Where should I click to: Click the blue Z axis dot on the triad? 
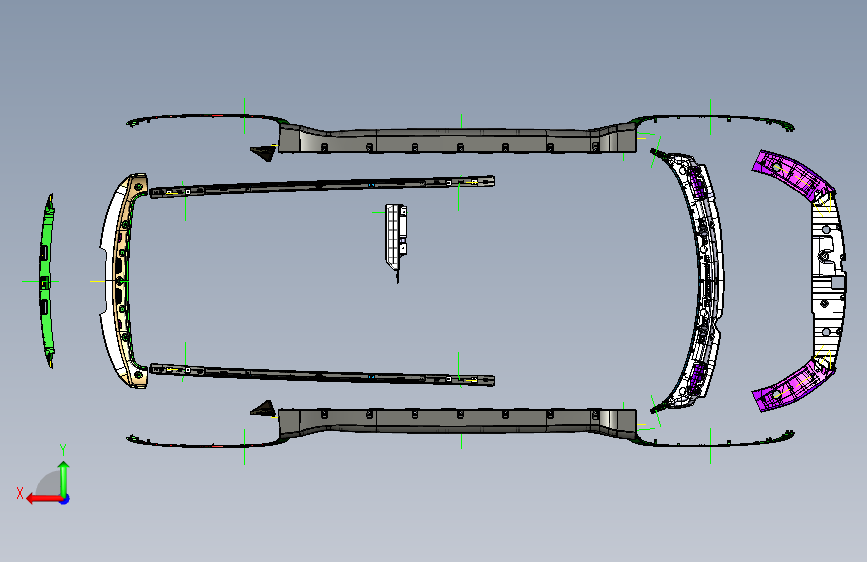[x=65, y=499]
